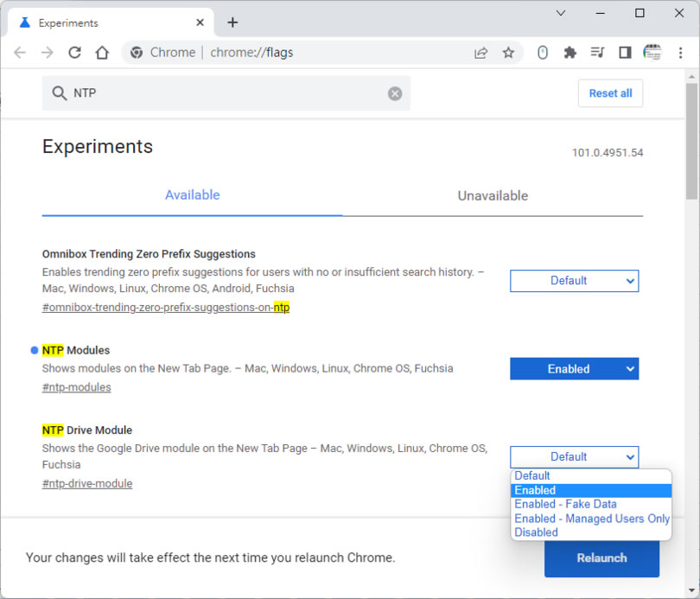Click the scrollbar down arrow
This screenshot has width=700, height=599.
692,591
